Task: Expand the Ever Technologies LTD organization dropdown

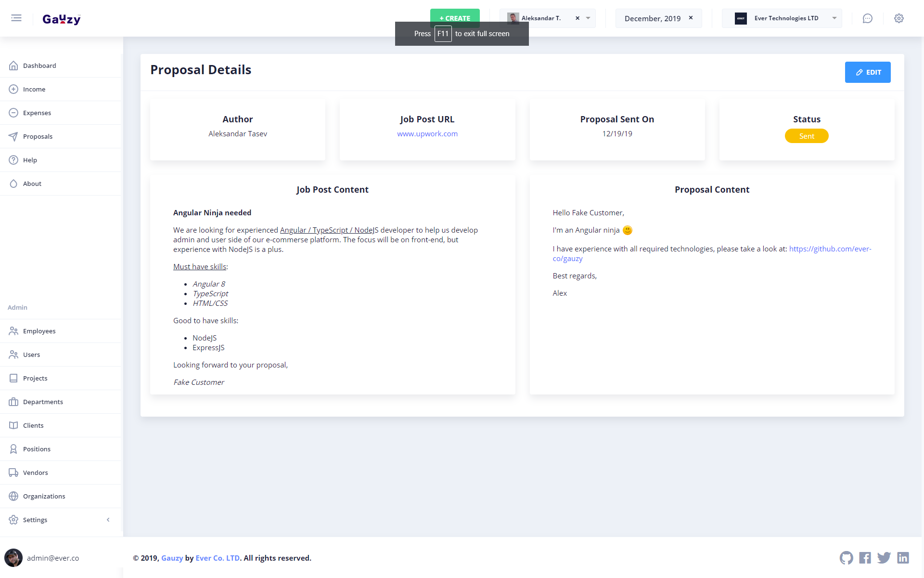Action: 834,18
